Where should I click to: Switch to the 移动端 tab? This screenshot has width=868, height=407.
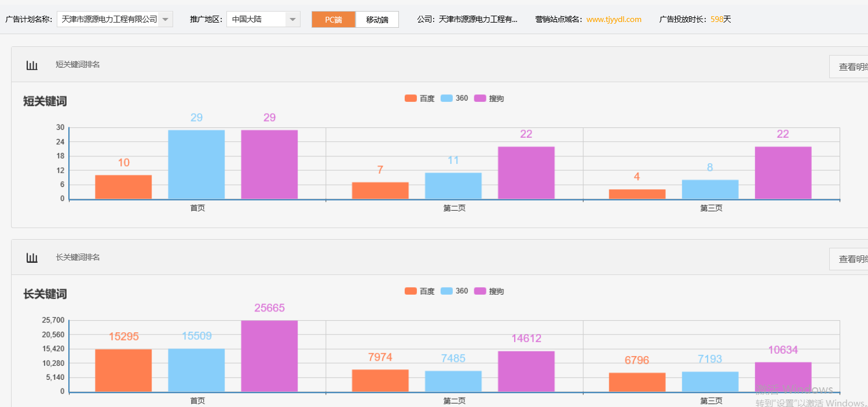377,19
